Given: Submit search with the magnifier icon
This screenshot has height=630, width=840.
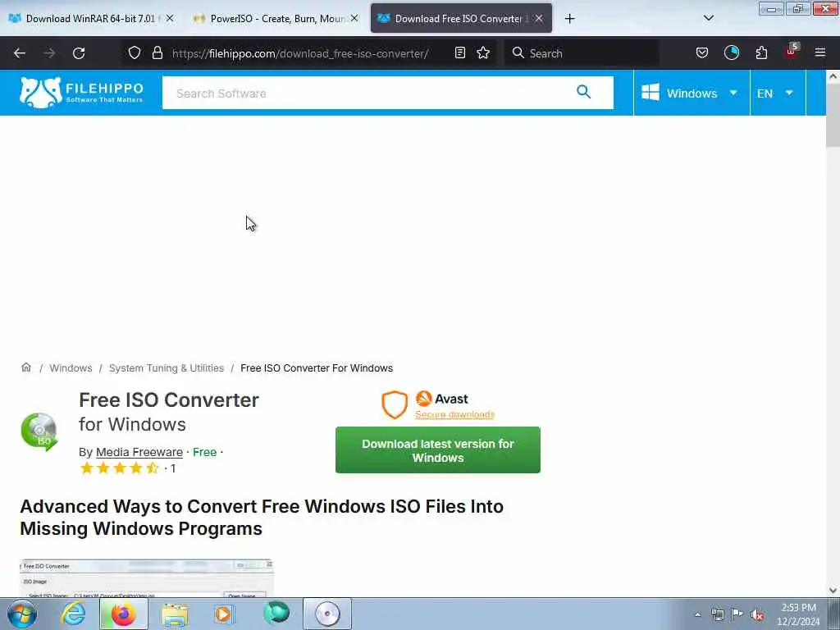Looking at the screenshot, I should click(583, 92).
